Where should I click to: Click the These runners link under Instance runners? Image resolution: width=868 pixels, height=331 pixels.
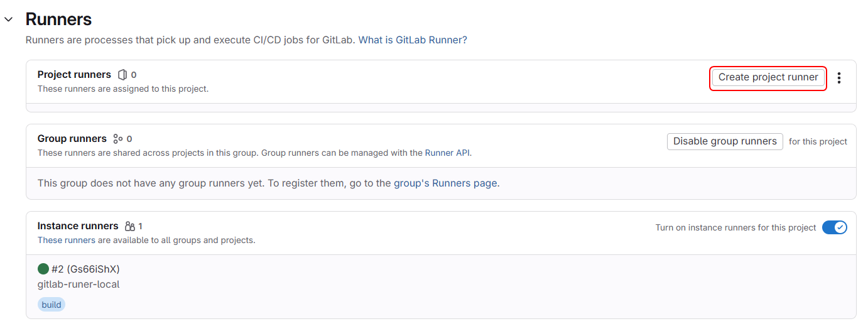coord(66,240)
